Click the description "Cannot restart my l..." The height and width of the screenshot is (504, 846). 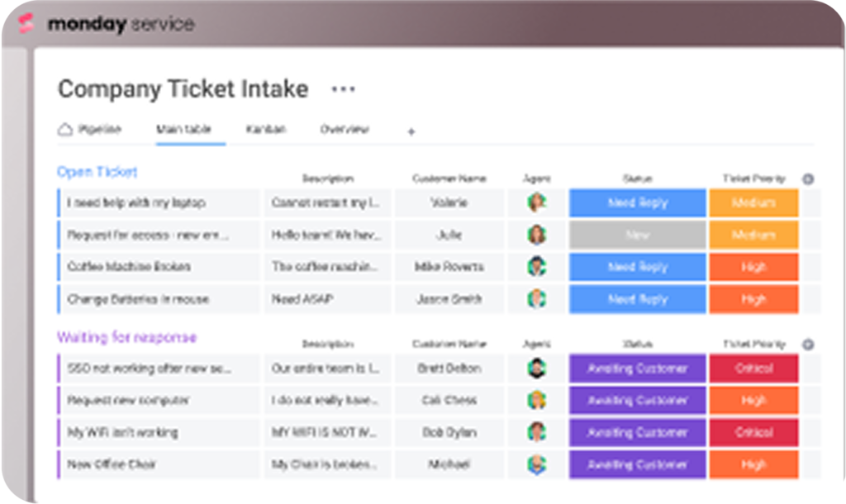click(326, 203)
